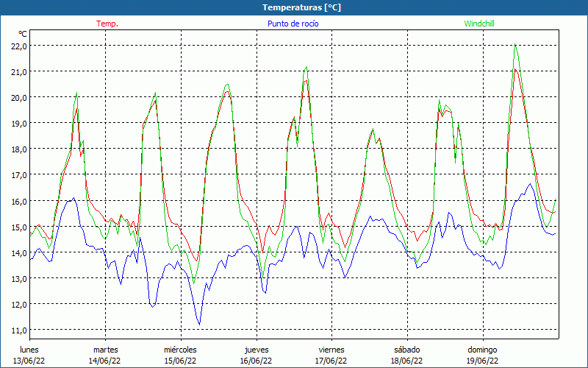Select the green 'Windchill' legend label
This screenshot has height=368, width=588.
[x=479, y=24]
